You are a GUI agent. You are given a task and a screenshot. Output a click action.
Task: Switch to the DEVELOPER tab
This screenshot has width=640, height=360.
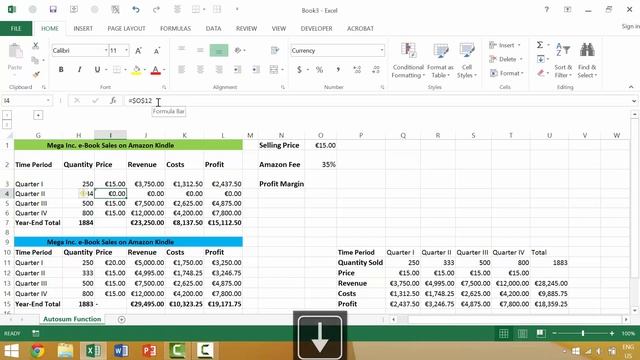click(316, 29)
